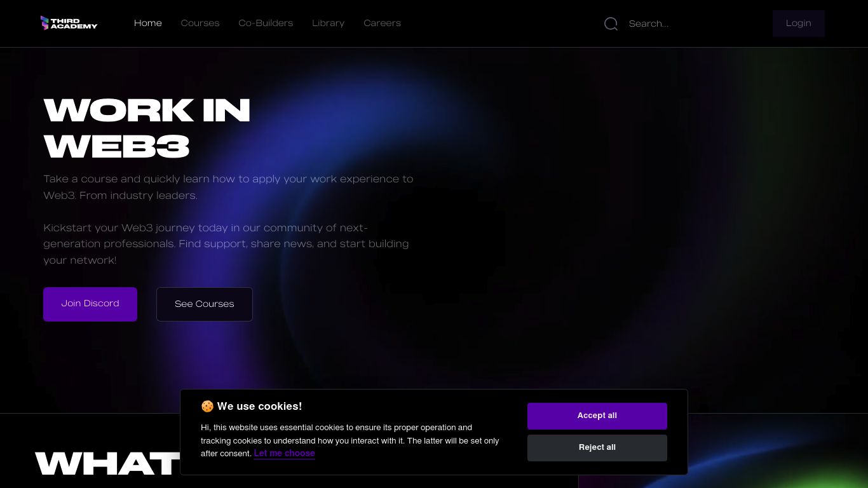The height and width of the screenshot is (488, 868).
Task: Click the cookie consent description text
Action: pyautogui.click(x=350, y=440)
